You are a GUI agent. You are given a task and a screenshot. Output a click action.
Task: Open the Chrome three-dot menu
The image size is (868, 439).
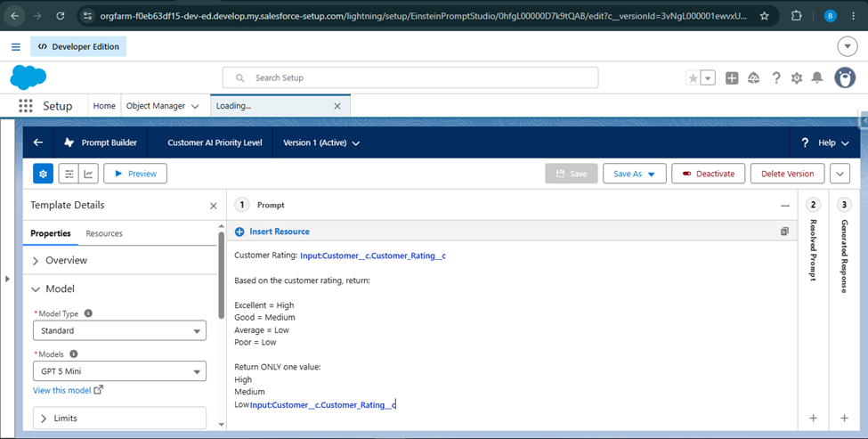pos(853,16)
